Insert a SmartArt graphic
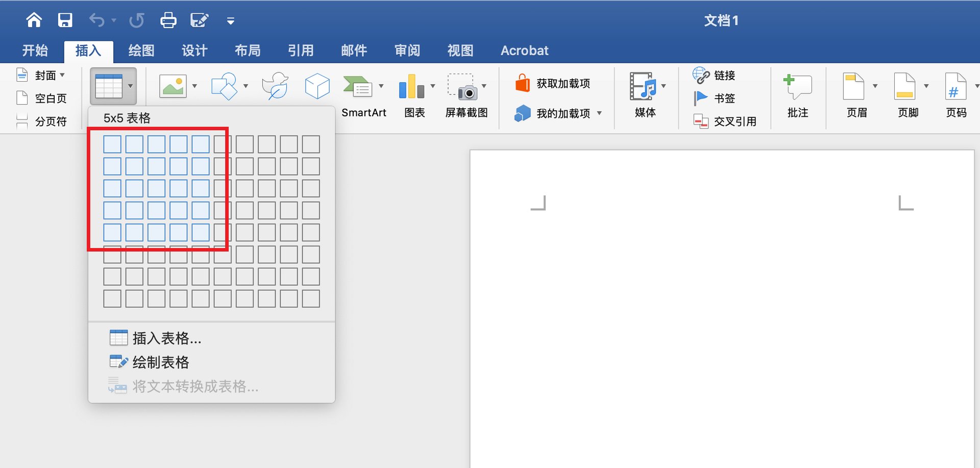The width and height of the screenshot is (980, 468). (363, 97)
